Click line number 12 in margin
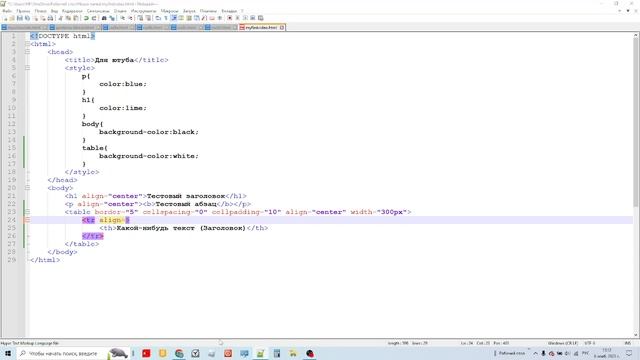 tap(12, 124)
